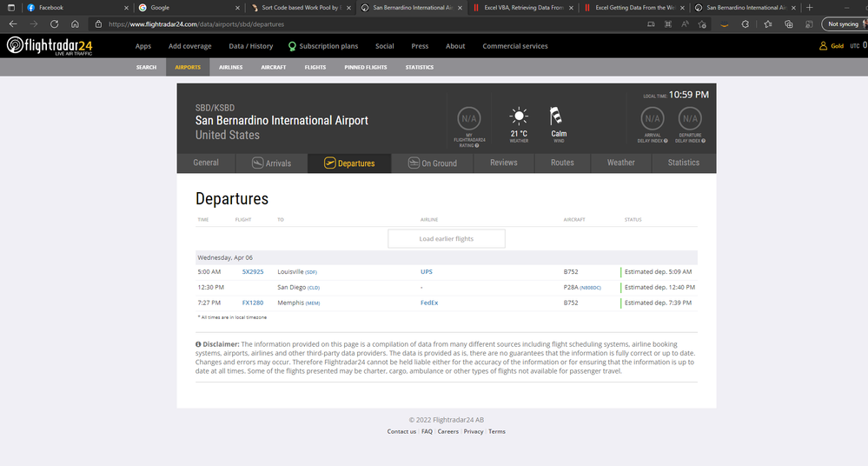This screenshot has height=466, width=868.
Task: Open the FedEx airline link
Action: (x=429, y=303)
